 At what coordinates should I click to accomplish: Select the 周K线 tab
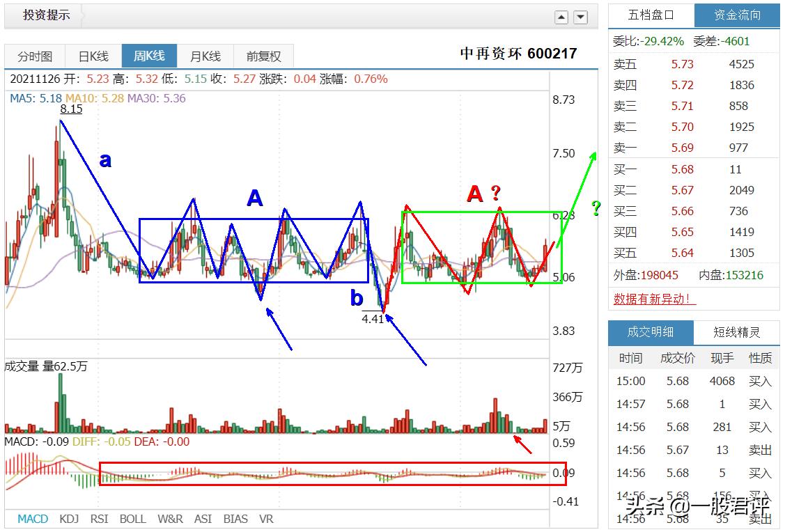[149, 56]
